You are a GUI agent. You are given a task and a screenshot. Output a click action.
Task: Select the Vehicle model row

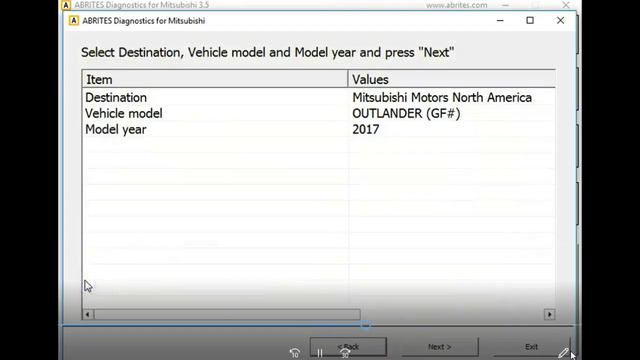point(318,113)
